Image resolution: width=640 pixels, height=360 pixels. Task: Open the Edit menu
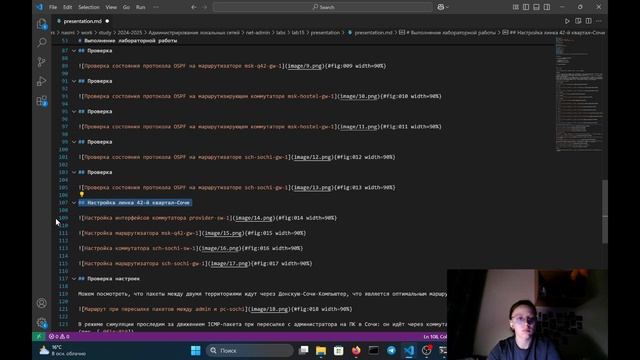pyautogui.click(x=67, y=7)
